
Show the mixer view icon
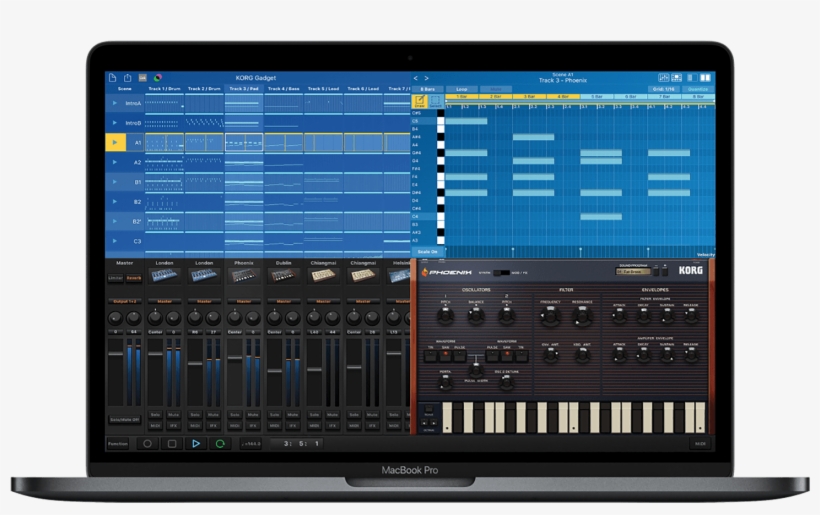coord(664,78)
